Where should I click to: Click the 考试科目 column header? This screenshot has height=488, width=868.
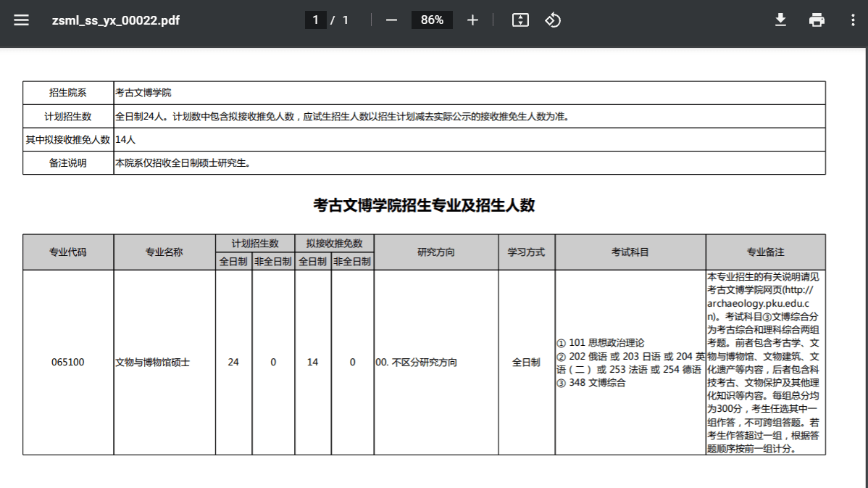(x=630, y=252)
